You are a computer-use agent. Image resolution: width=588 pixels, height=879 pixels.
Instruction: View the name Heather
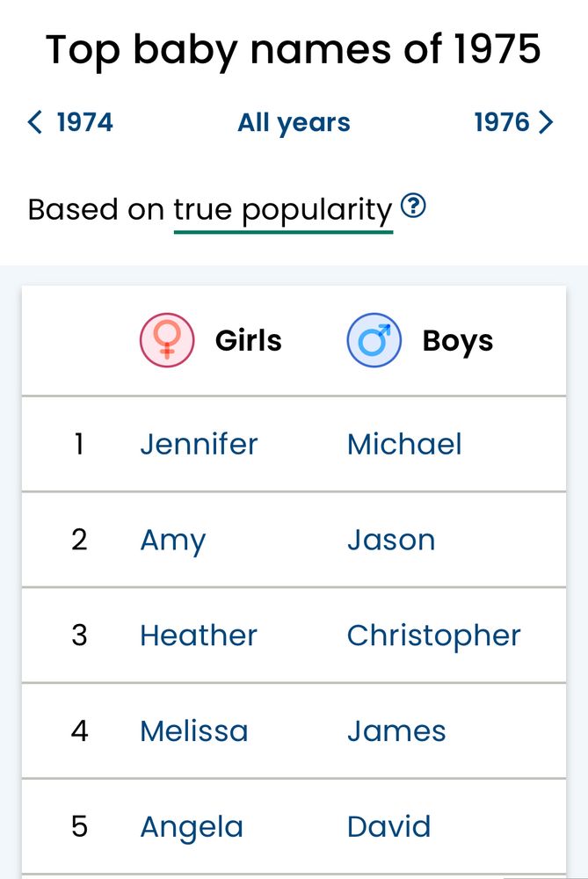point(199,636)
